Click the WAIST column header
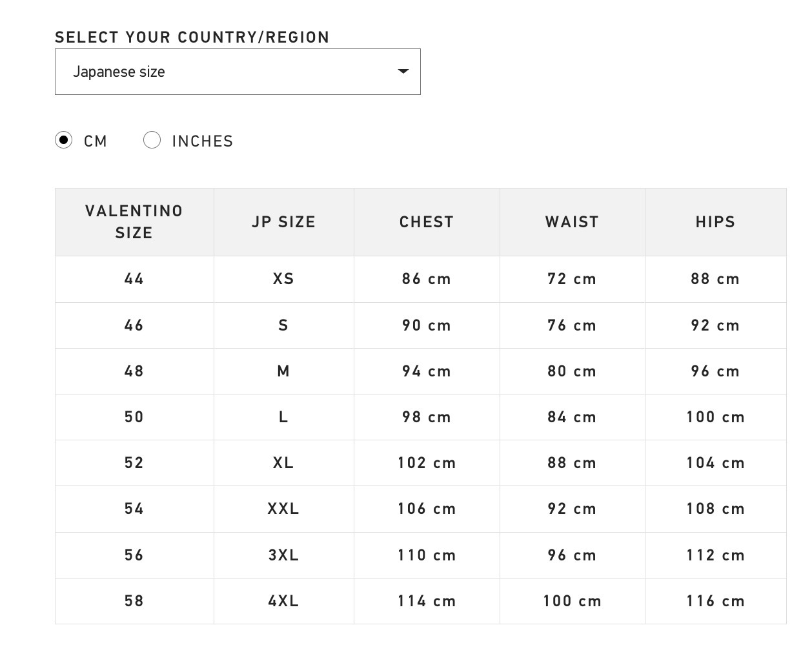The width and height of the screenshot is (812, 665). click(x=573, y=222)
